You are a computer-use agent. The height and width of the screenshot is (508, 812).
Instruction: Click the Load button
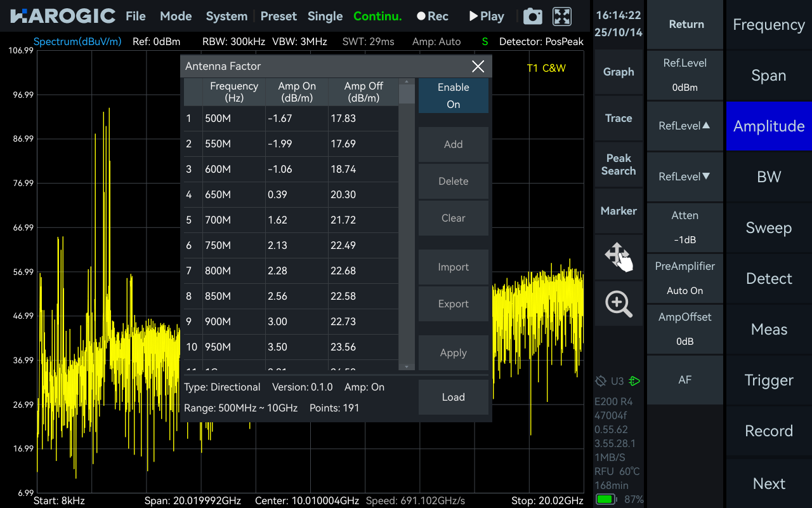click(453, 397)
